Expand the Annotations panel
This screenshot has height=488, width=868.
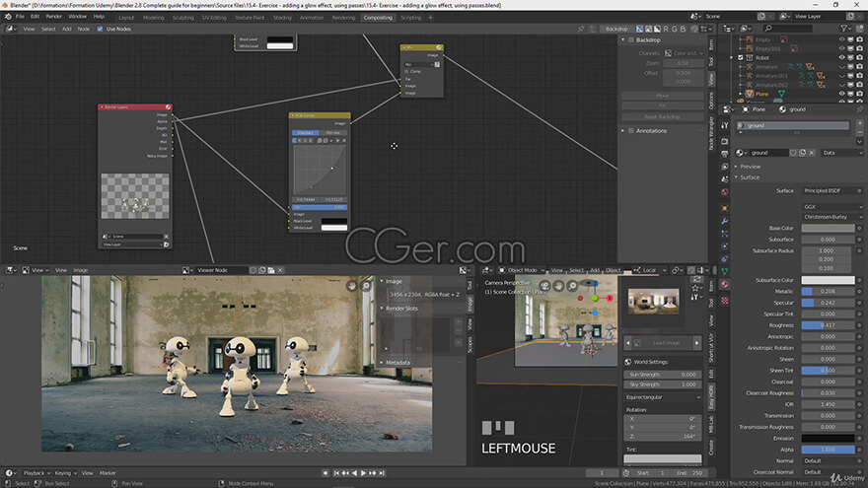(622, 131)
